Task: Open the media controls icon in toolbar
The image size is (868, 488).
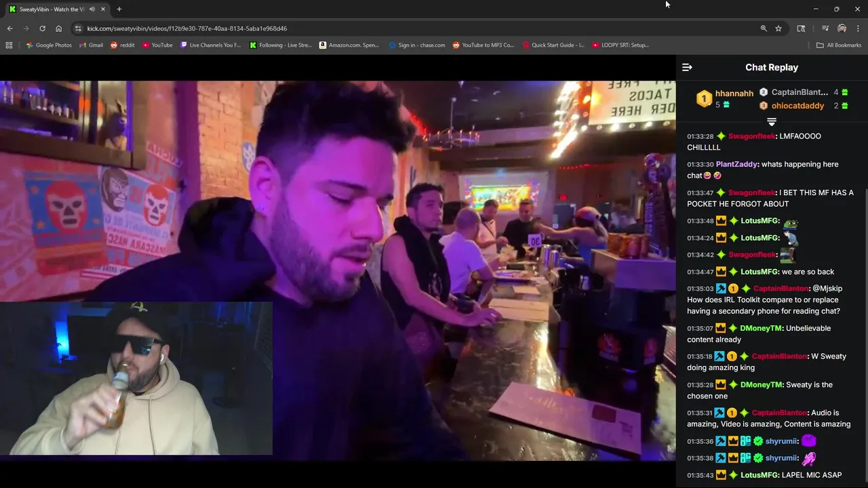Action: pos(825,28)
